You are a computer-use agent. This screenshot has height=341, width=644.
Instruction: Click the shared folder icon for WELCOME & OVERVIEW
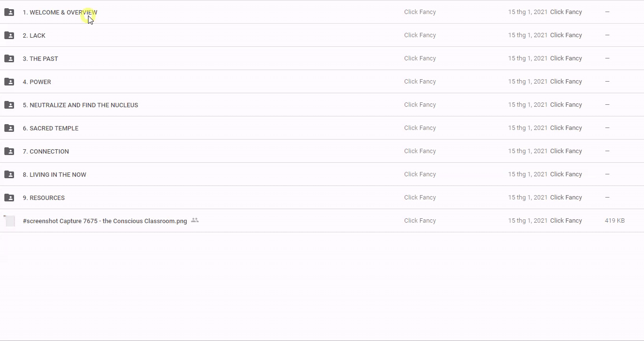pyautogui.click(x=9, y=12)
